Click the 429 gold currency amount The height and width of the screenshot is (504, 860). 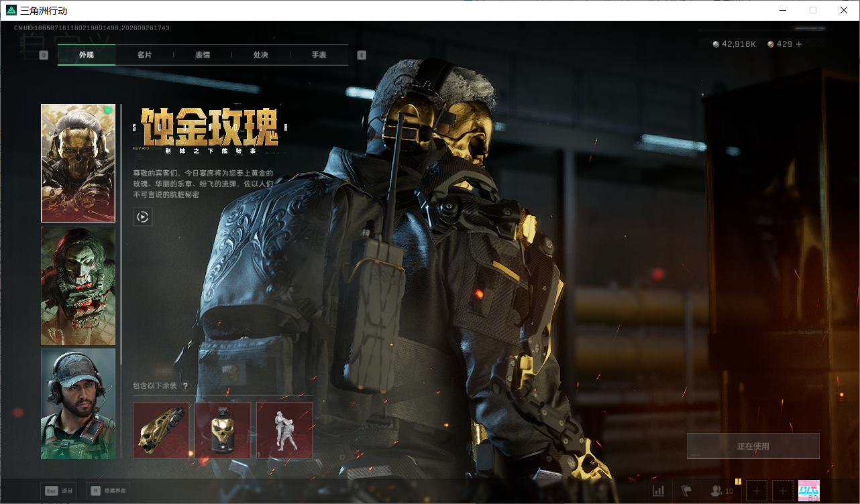point(780,44)
